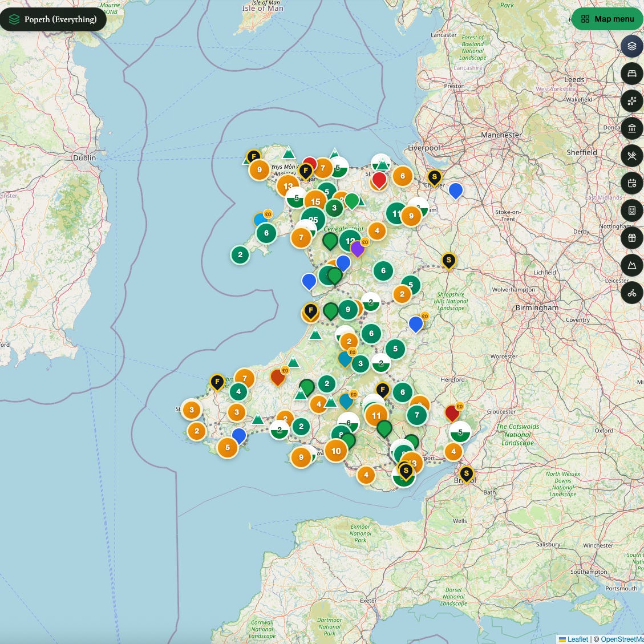
Task: Expand the green 8 cluster above orange 10
Action: [341, 434]
